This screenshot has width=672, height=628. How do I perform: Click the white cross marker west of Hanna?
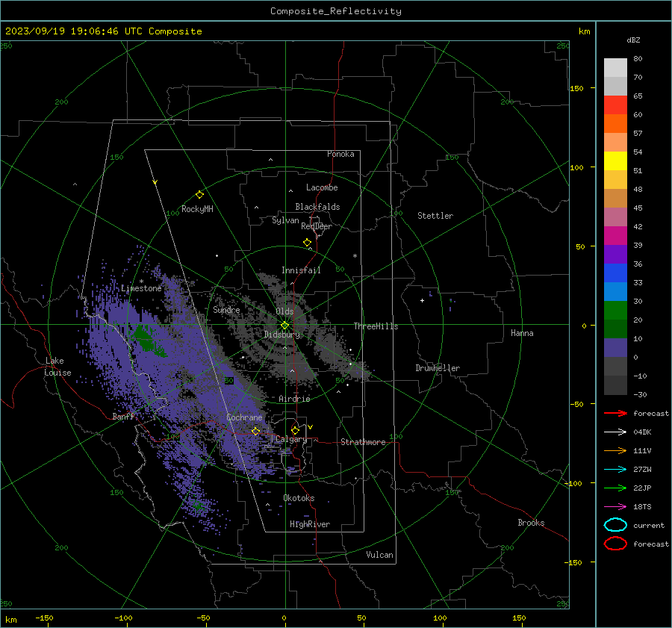(x=422, y=300)
